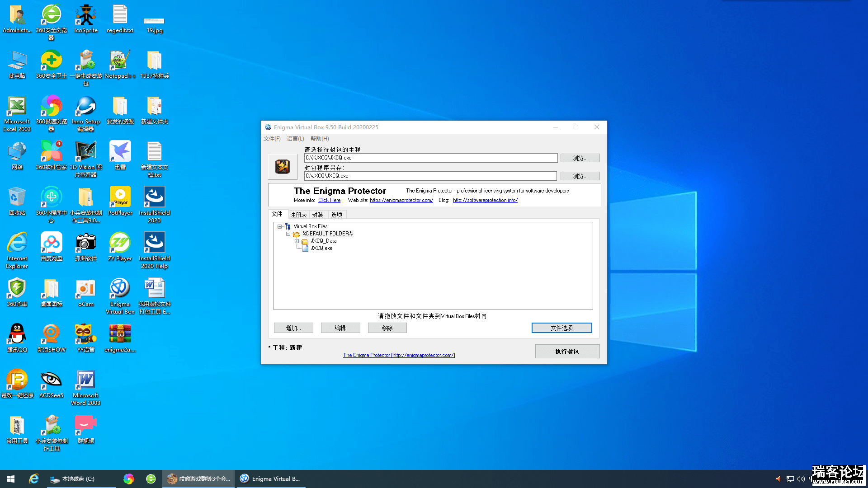The image size is (868, 488).
Task: Collapse the %DEFAULT FOLDER% node
Action: point(288,234)
